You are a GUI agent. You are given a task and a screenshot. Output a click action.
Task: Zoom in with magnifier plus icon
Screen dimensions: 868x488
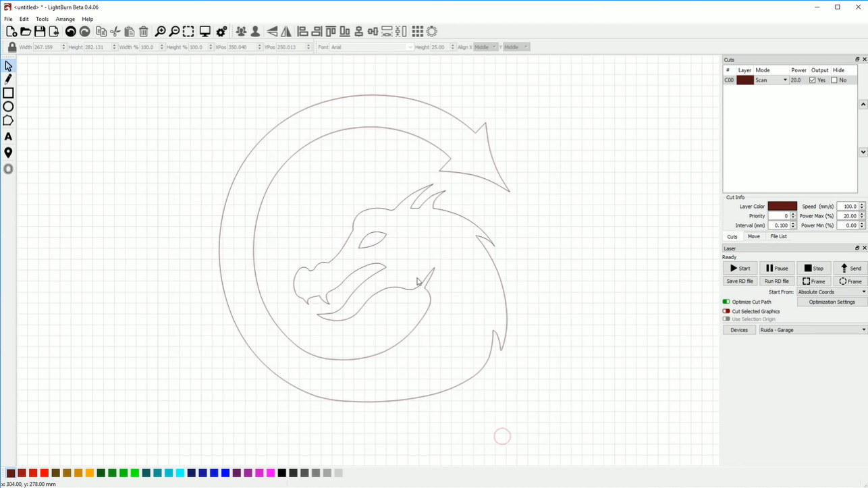tap(160, 32)
